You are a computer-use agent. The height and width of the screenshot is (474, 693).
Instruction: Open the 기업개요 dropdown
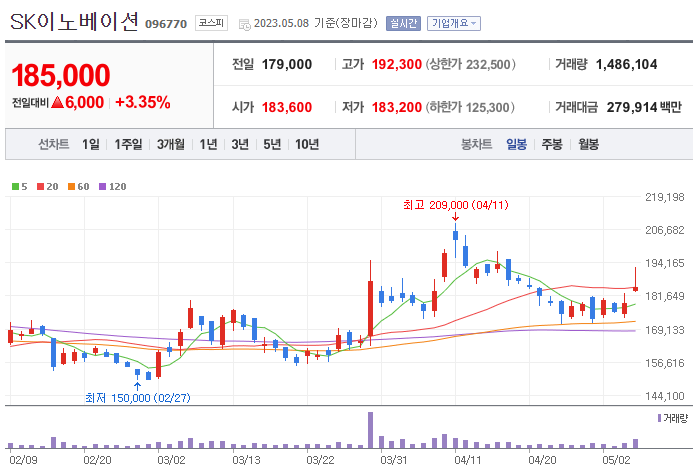pos(454,23)
